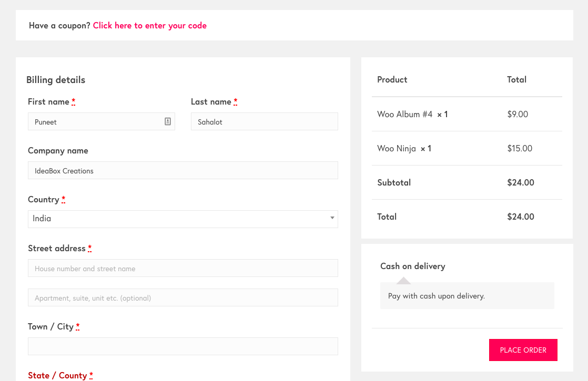Edit the Company name field
Screen dimensions: 588x381
tap(183, 170)
